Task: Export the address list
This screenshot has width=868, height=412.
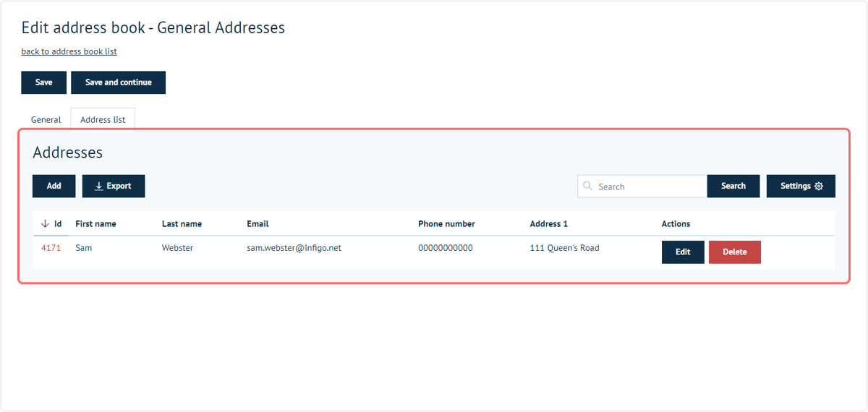Action: 114,186
